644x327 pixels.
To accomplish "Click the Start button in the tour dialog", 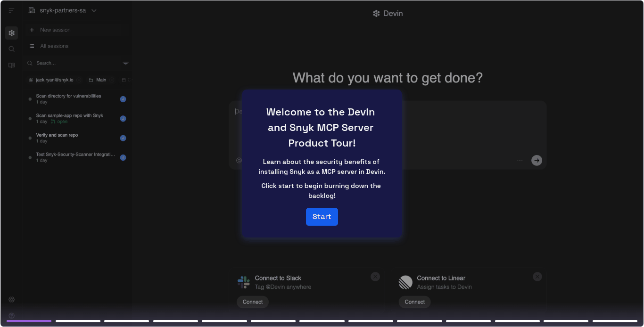I will point(322,217).
